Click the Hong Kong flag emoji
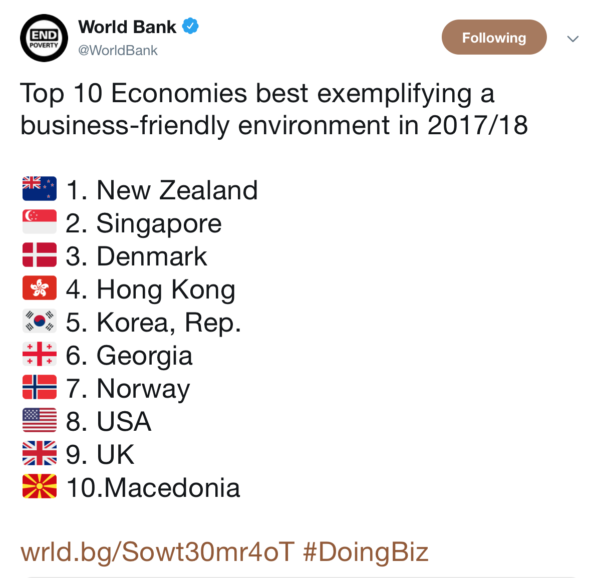This screenshot has width=600, height=578. (39, 289)
